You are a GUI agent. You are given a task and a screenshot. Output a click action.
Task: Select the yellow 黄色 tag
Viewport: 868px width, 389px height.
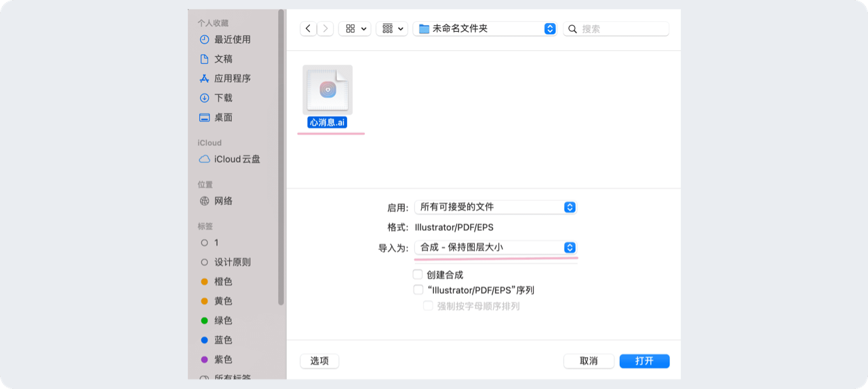tap(223, 301)
